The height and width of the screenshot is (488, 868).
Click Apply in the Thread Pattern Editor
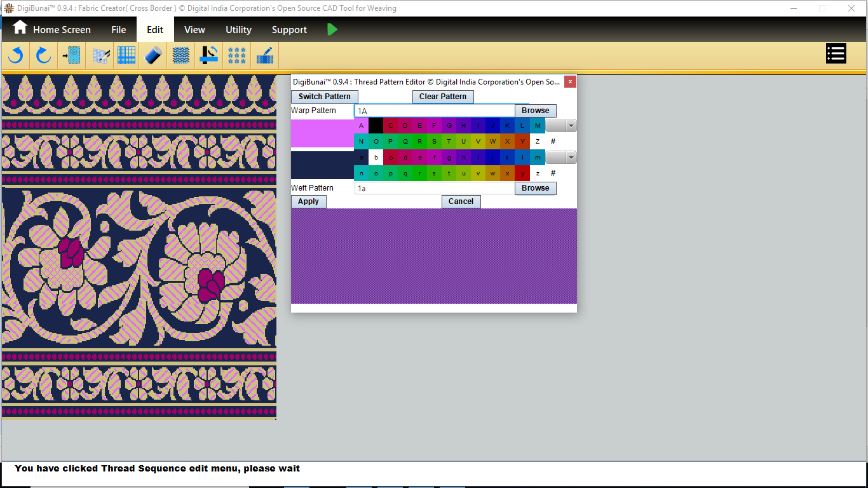click(308, 201)
